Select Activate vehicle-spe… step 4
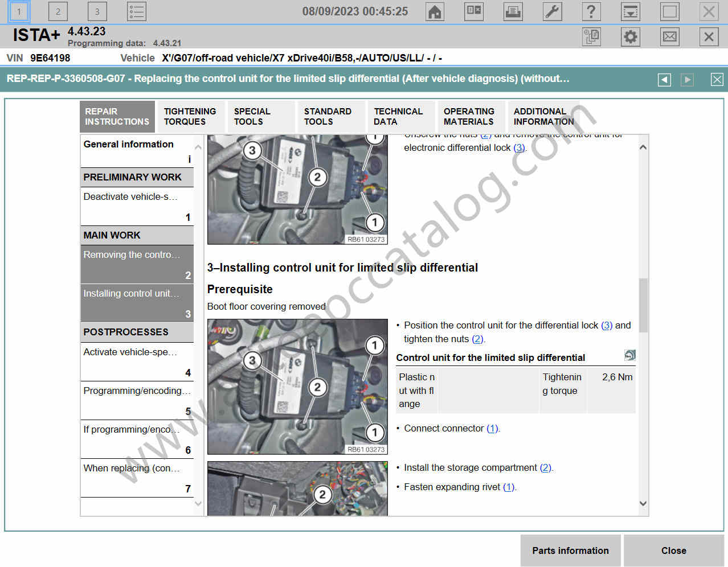Screen dimensions: 728x567 pos(137,361)
